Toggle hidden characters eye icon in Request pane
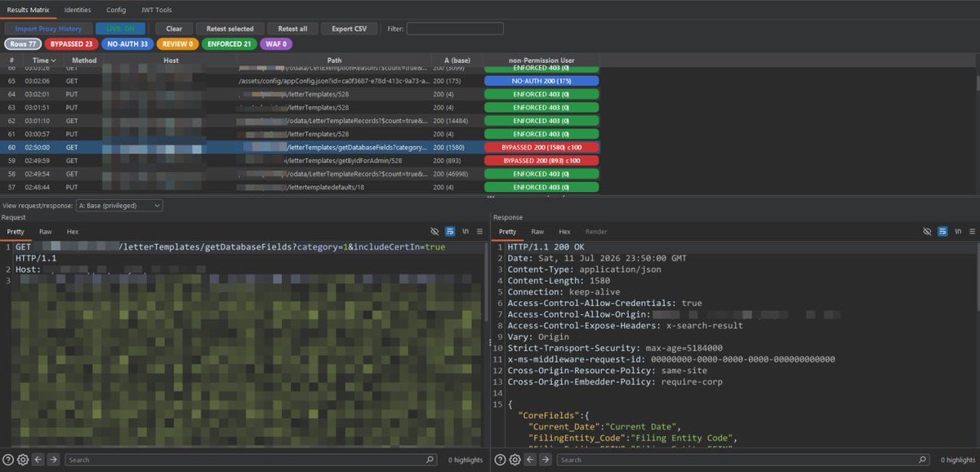 434,232
